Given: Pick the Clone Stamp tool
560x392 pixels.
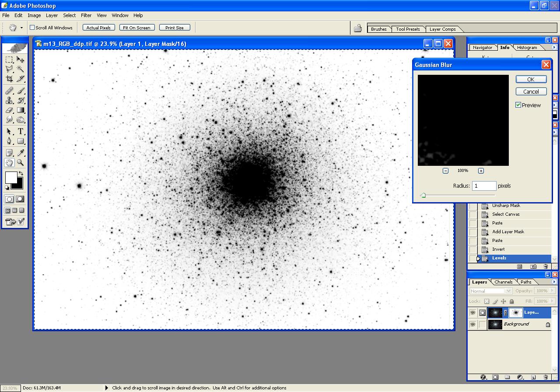Looking at the screenshot, I should tap(9, 101).
